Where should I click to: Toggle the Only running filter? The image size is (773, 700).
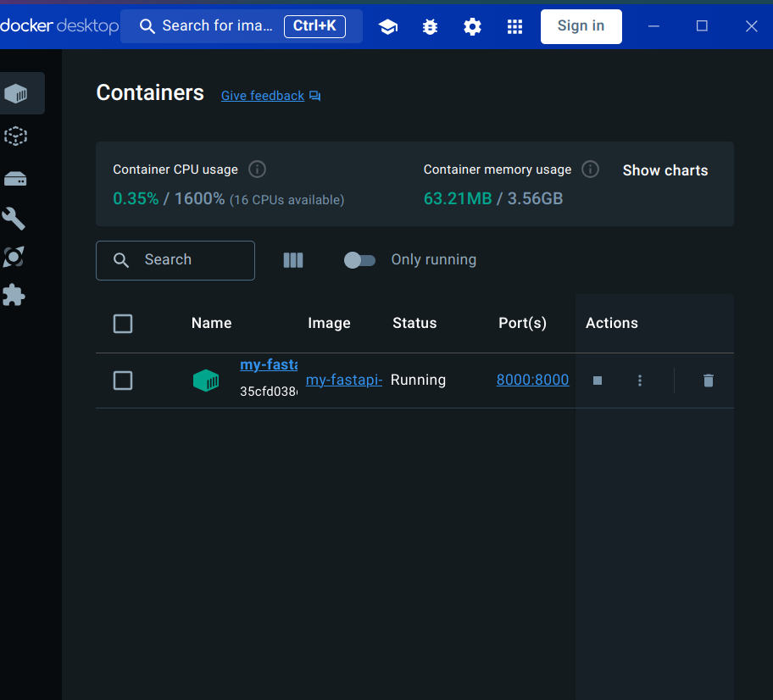pos(359,260)
